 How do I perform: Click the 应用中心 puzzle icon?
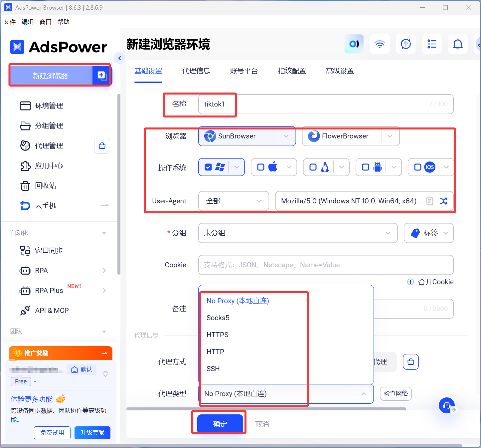25,166
